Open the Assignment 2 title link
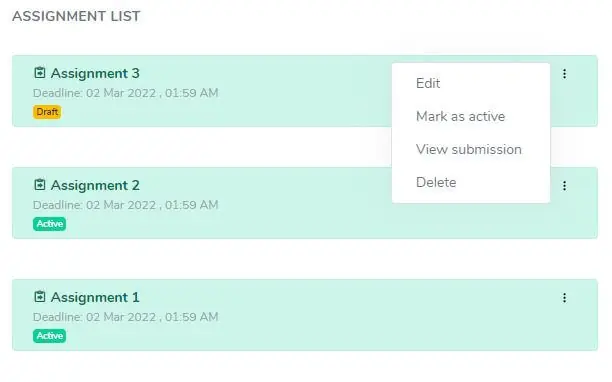 [95, 185]
